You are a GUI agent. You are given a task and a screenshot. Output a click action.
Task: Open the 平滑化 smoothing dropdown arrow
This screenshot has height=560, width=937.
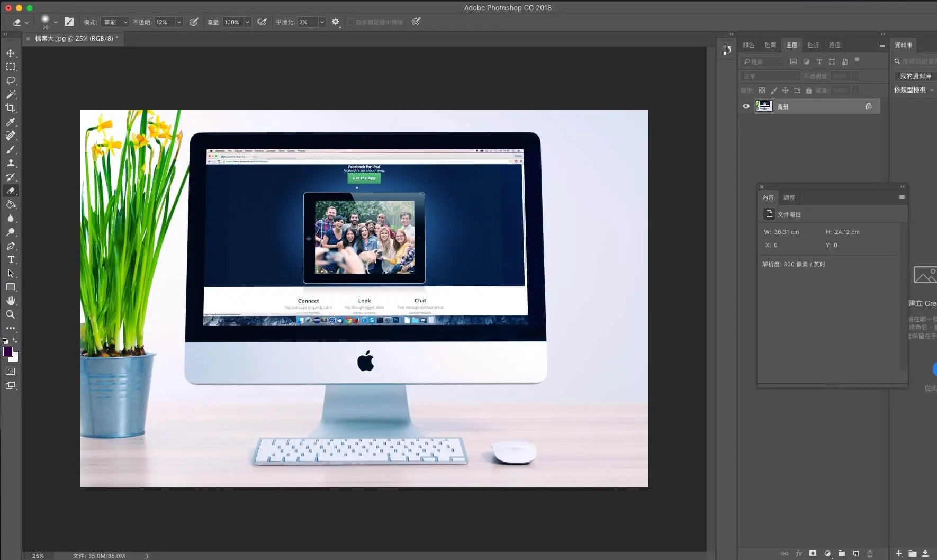point(322,22)
